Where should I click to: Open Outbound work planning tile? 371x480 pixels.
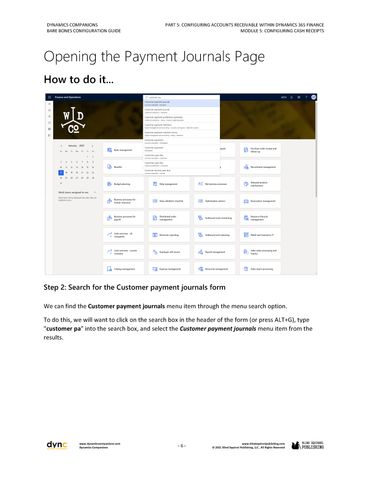pyautogui.click(x=215, y=235)
